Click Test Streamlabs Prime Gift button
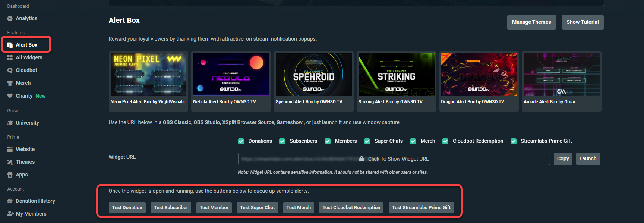Screen dimensions: 644x223 [421, 208]
